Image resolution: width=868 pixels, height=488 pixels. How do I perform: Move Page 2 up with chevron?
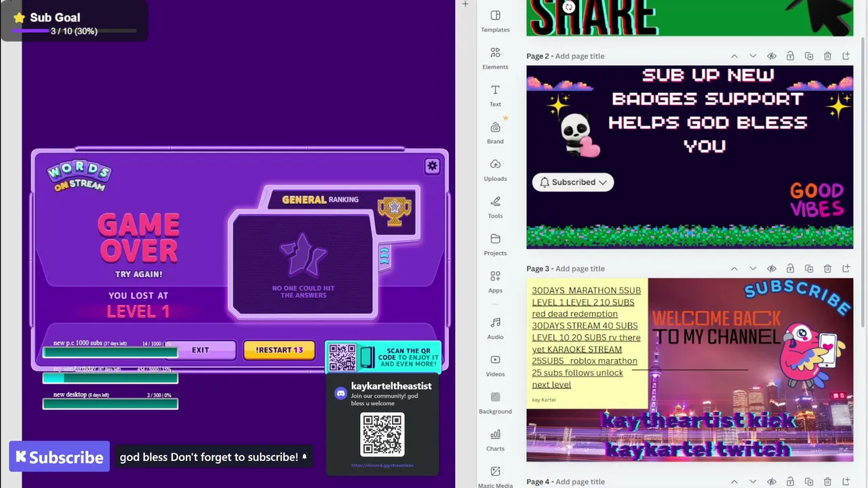pyautogui.click(x=734, y=56)
